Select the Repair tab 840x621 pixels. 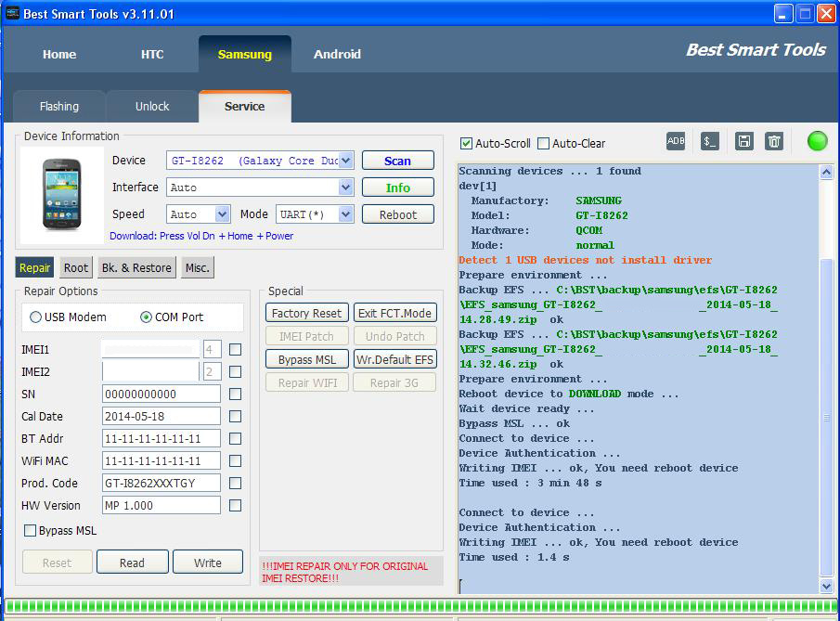pos(35,267)
